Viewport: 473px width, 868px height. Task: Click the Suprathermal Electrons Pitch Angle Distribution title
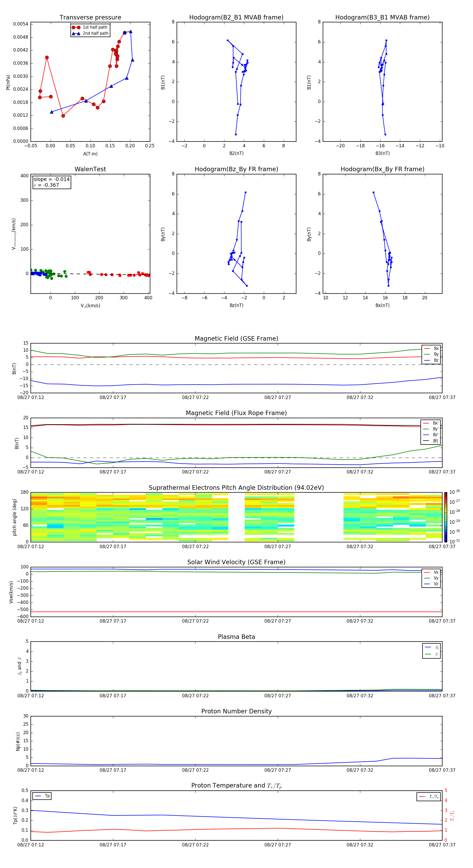[x=236, y=488]
